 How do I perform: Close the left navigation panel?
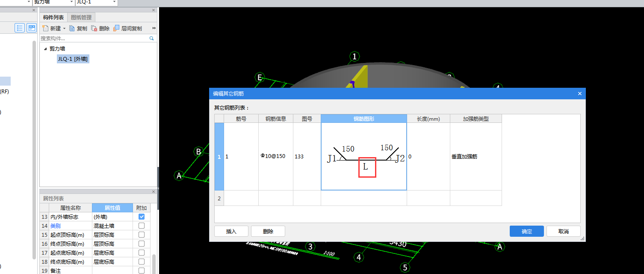click(34, 10)
